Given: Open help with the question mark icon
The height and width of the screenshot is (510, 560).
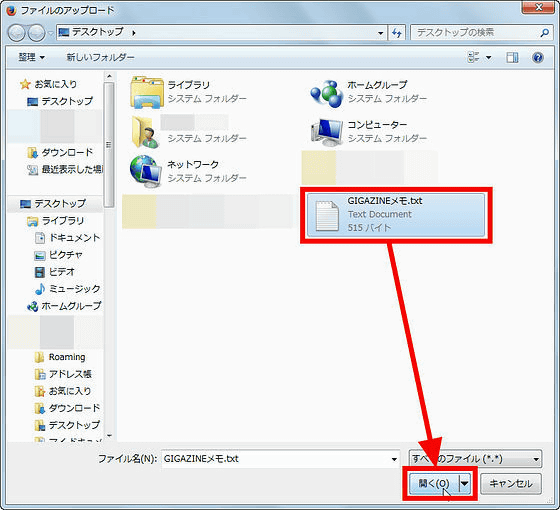Looking at the screenshot, I should (x=538, y=57).
